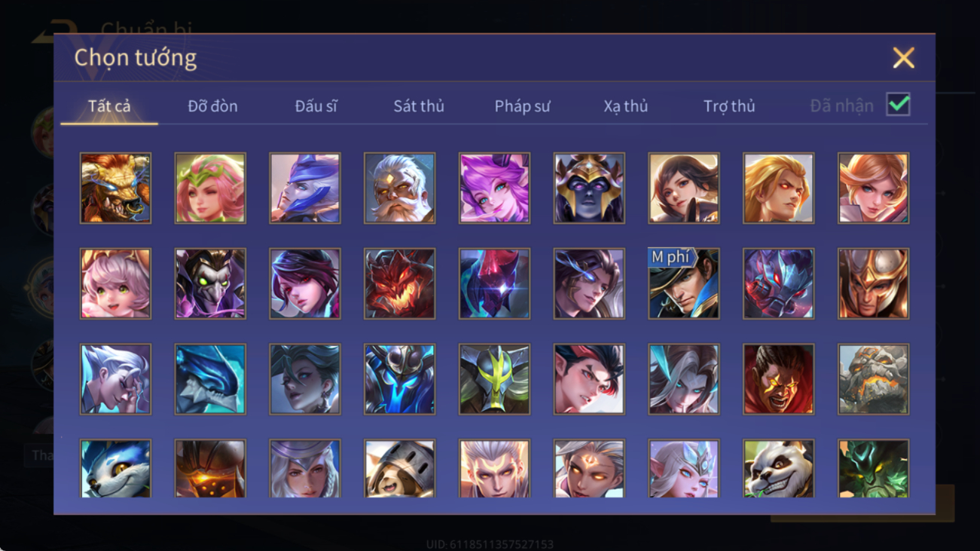Switch to the 'Đỡ đòn' tab
980x551 pixels.
click(212, 106)
